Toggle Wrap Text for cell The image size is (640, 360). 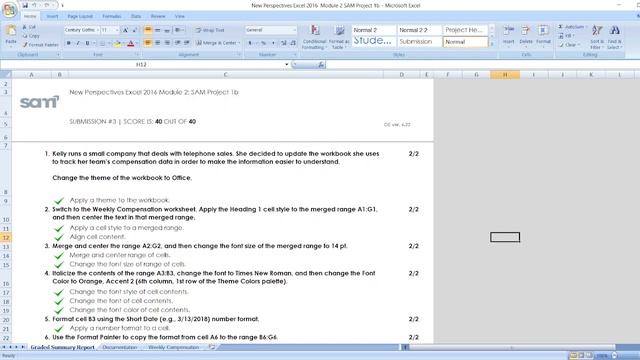point(210,30)
